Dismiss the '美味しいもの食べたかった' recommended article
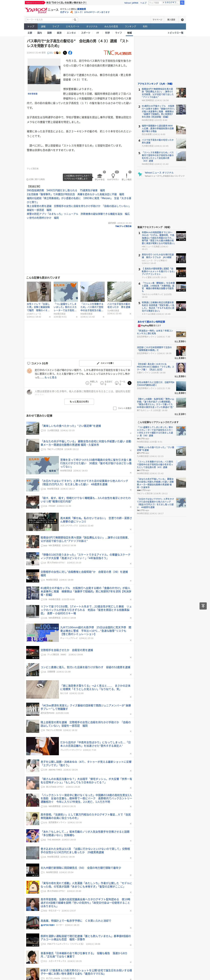 point(130,433)
